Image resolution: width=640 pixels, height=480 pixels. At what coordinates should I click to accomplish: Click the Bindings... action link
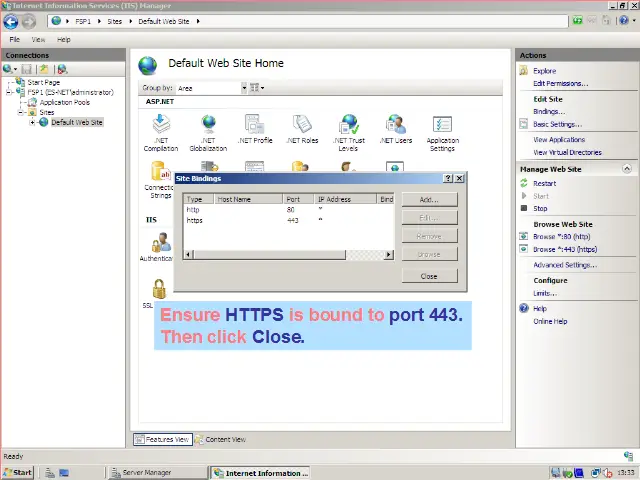point(549,112)
